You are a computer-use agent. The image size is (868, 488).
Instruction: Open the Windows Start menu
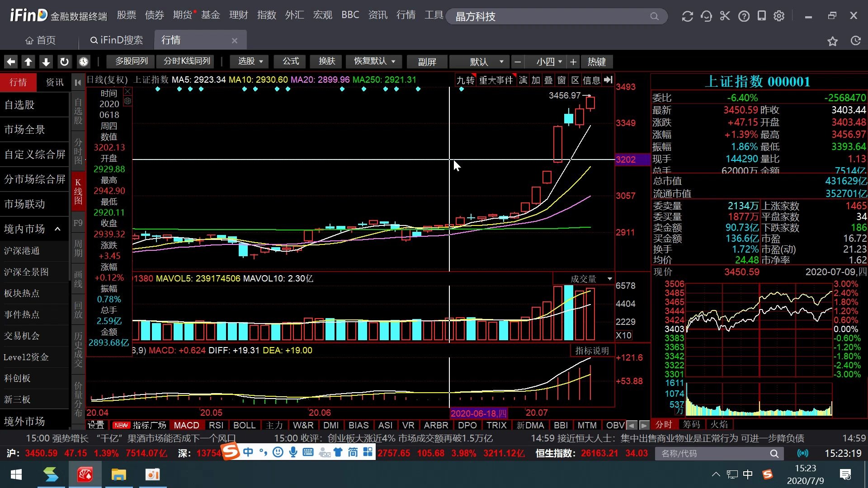[16, 474]
